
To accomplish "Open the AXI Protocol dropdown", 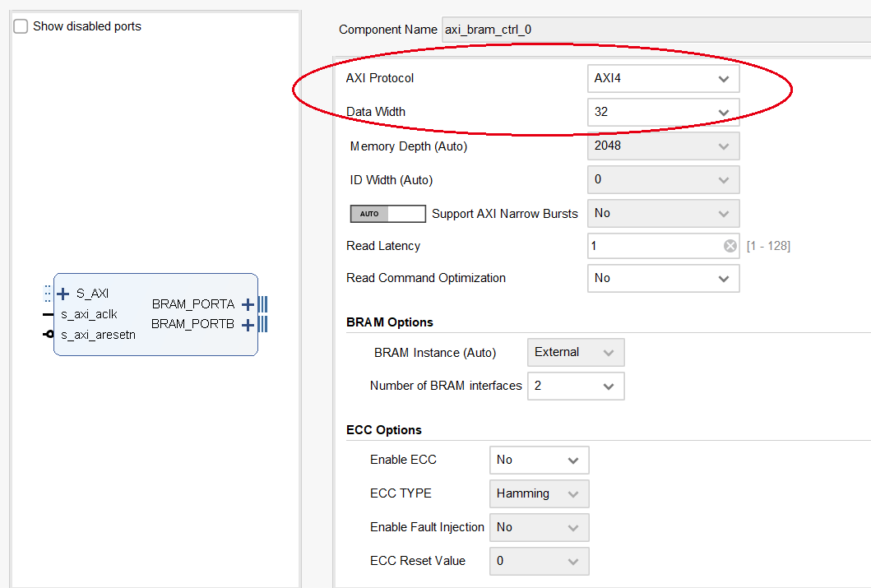I will [663, 79].
